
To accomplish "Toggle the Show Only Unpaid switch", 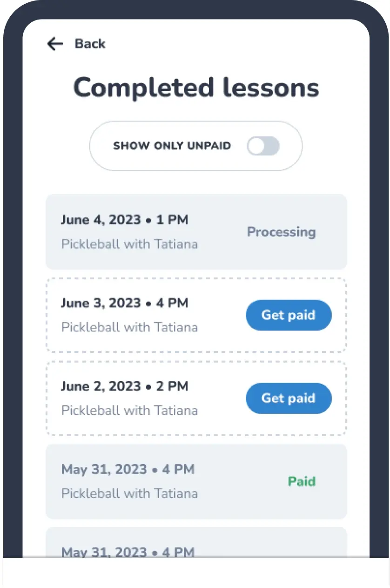I will (263, 146).
